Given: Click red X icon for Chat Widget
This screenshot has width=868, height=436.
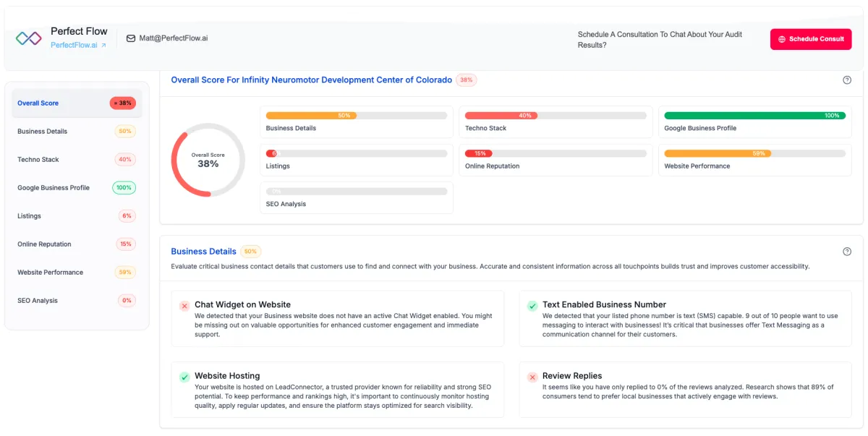Looking at the screenshot, I should [x=184, y=306].
